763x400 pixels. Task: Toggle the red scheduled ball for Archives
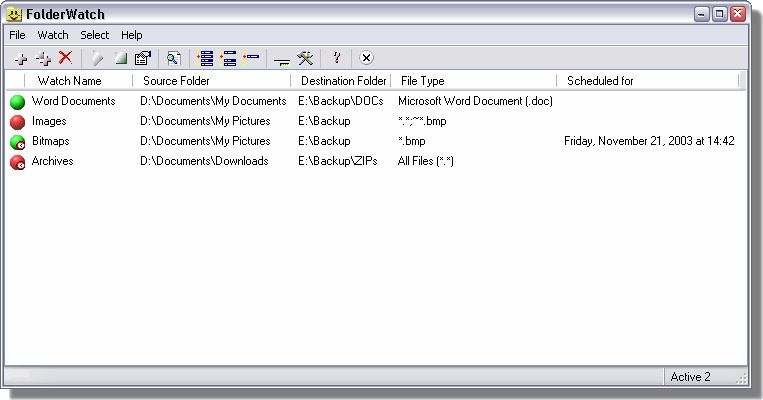[x=18, y=162]
